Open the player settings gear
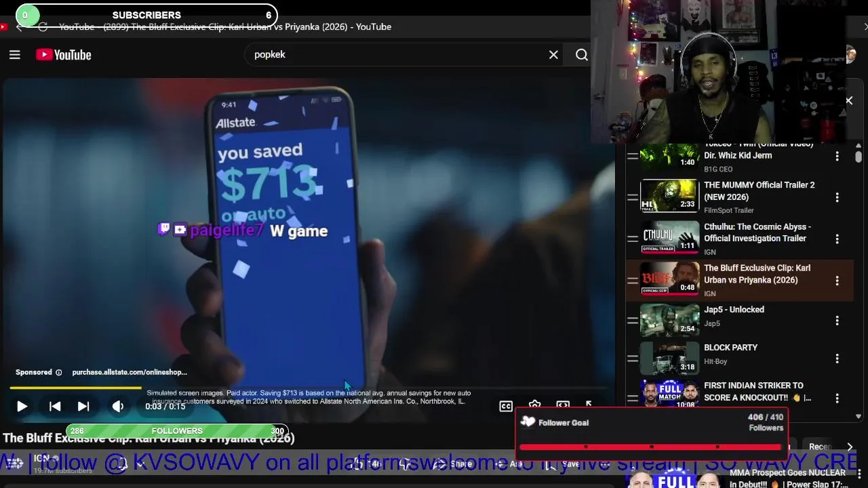Viewport: 868px width, 488px height. (x=534, y=405)
